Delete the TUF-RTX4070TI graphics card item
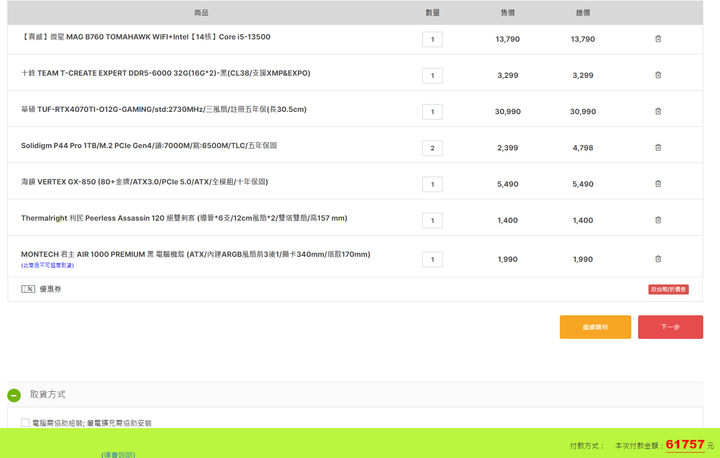 (658, 112)
